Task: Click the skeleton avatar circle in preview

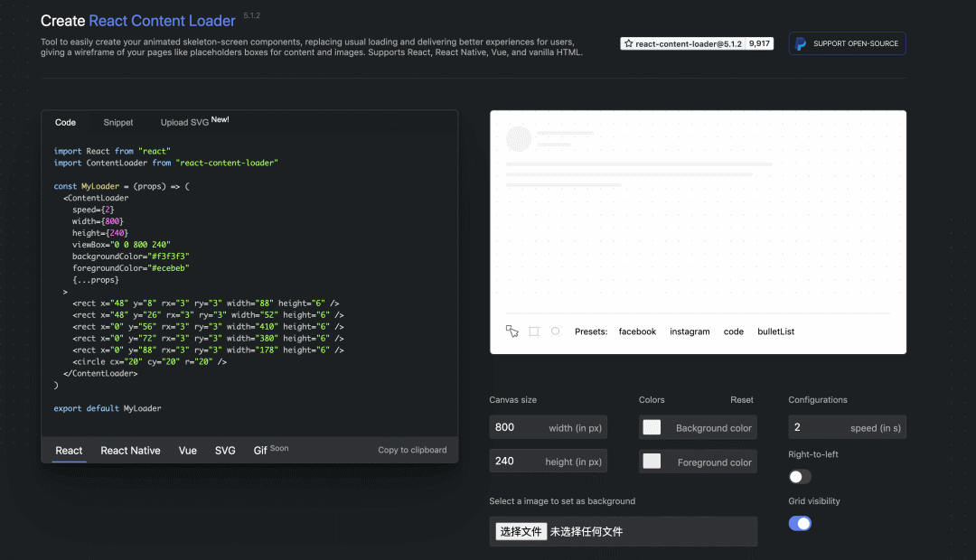Action: click(x=519, y=139)
